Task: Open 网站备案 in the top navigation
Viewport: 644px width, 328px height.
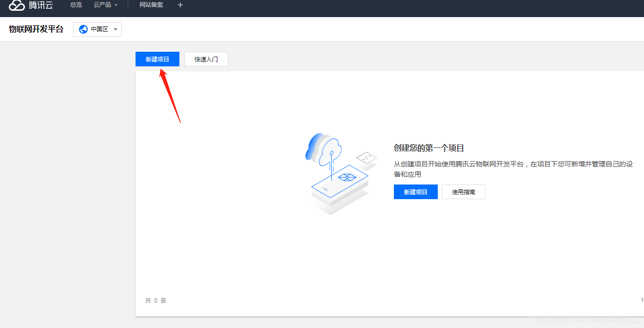Action: (x=151, y=5)
